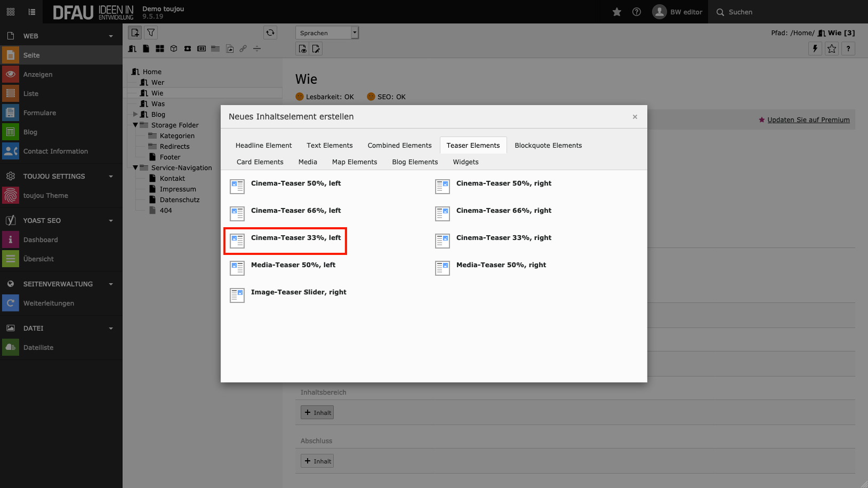
Task: Toggle the module list view icon
Action: click(x=32, y=12)
